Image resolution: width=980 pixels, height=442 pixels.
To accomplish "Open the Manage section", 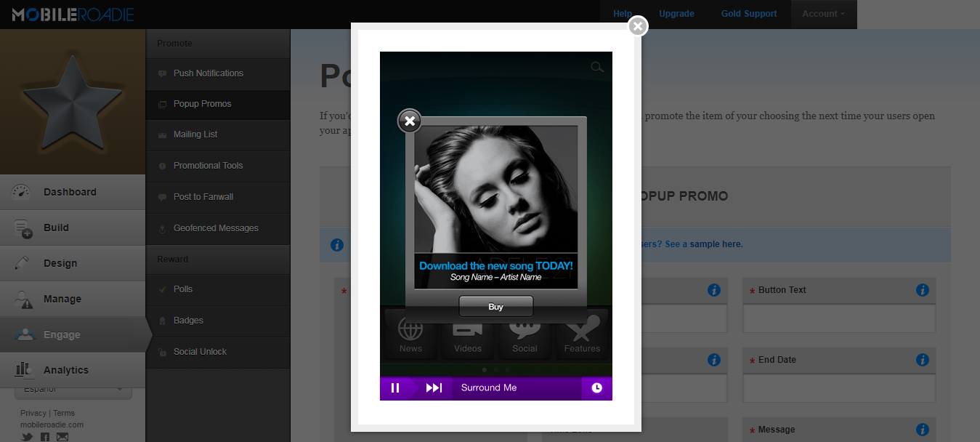I will 73,299.
